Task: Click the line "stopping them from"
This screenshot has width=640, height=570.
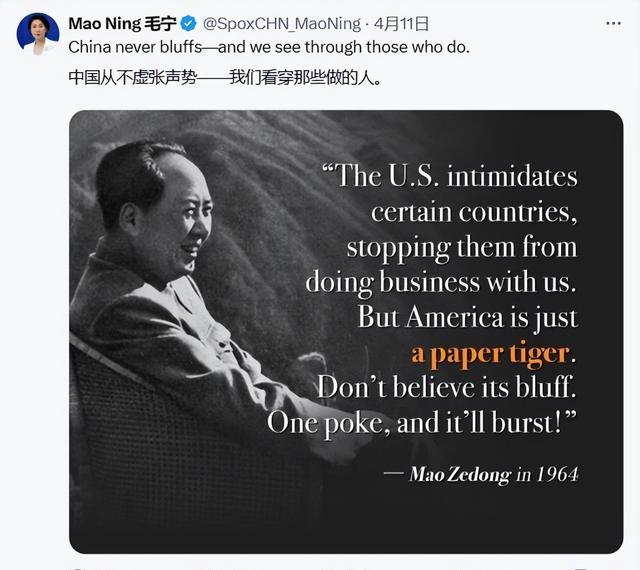Action: 462,247
